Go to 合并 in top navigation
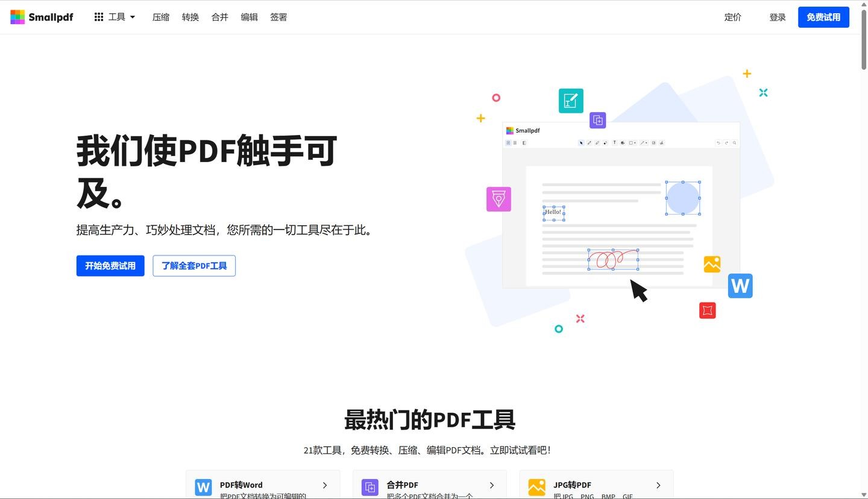The height and width of the screenshot is (499, 868). click(220, 17)
